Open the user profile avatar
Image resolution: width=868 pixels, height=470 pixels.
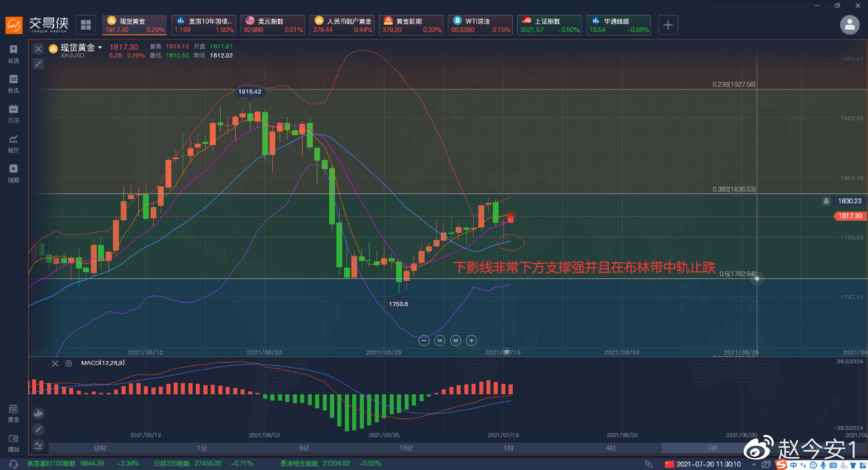[x=849, y=25]
